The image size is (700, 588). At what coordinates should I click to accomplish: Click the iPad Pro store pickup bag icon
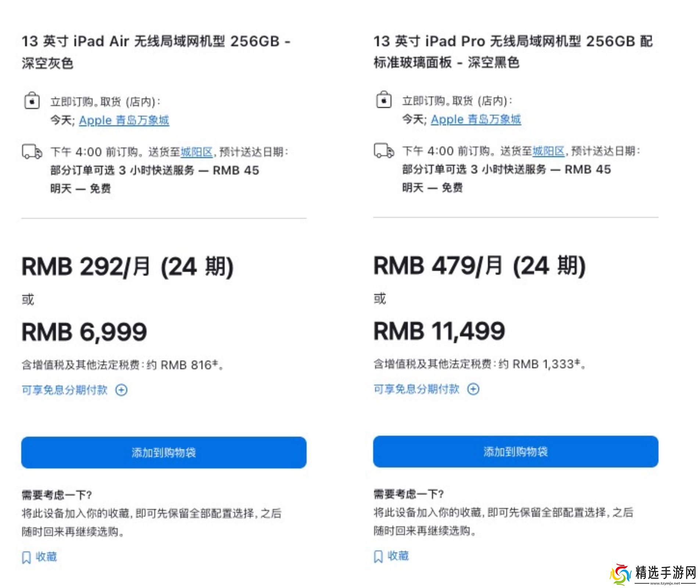coord(384,100)
